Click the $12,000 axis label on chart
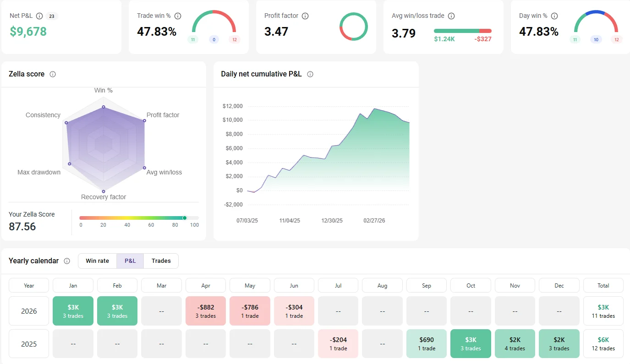This screenshot has height=364, width=630. pyautogui.click(x=232, y=106)
